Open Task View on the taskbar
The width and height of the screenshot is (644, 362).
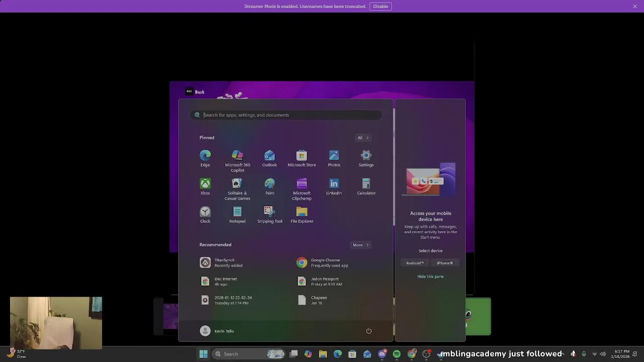(x=294, y=354)
